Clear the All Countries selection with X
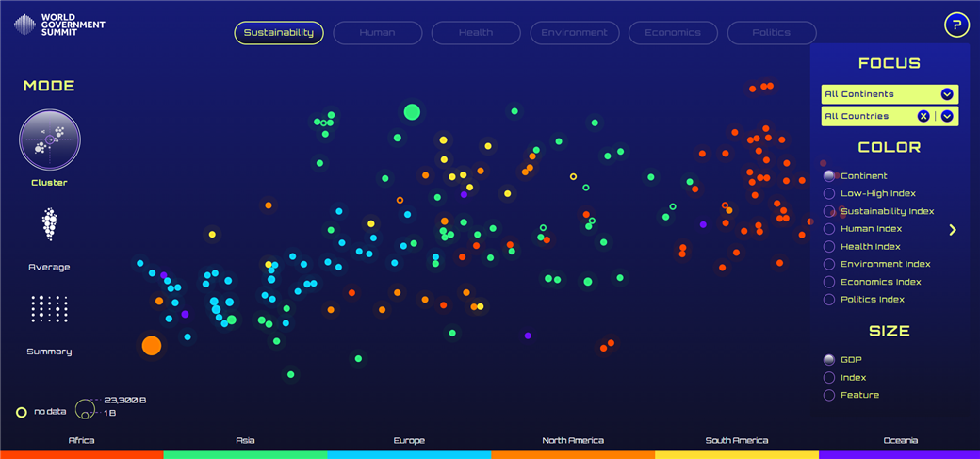 coord(923,117)
